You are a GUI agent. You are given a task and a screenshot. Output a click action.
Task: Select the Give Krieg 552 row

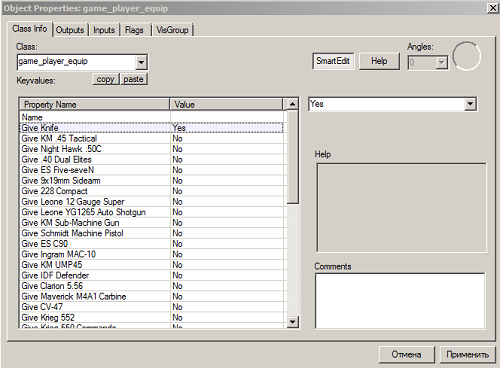coord(152,318)
